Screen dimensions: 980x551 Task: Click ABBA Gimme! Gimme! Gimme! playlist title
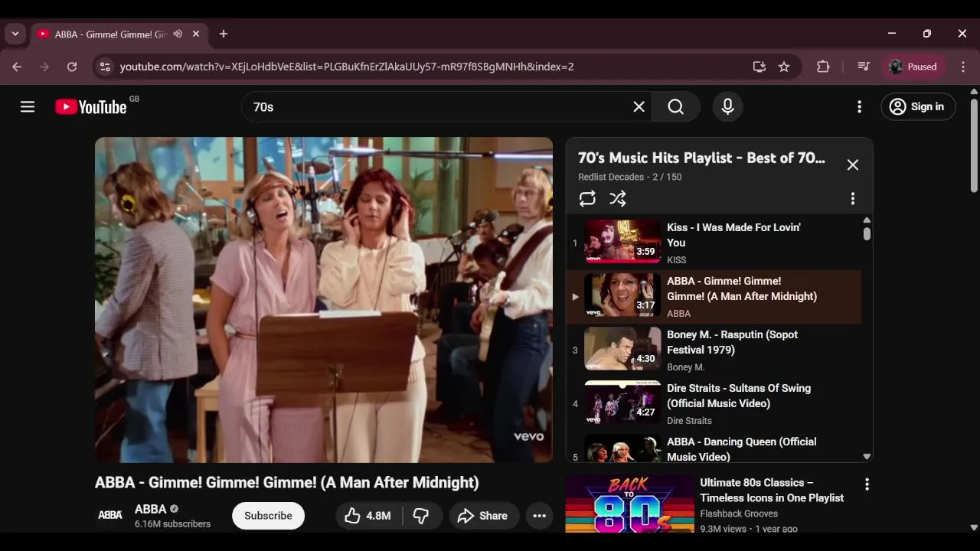742,289
